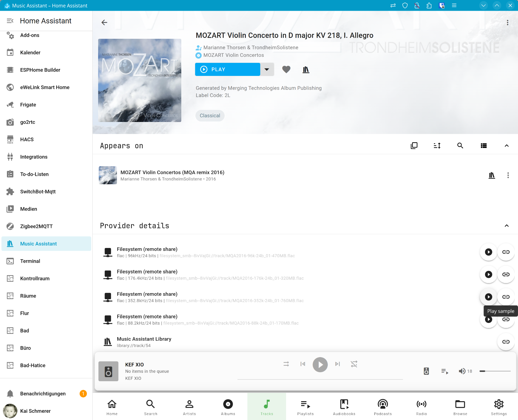Open Add-ons in the sidebar
This screenshot has width=518, height=420.
tap(46, 35)
